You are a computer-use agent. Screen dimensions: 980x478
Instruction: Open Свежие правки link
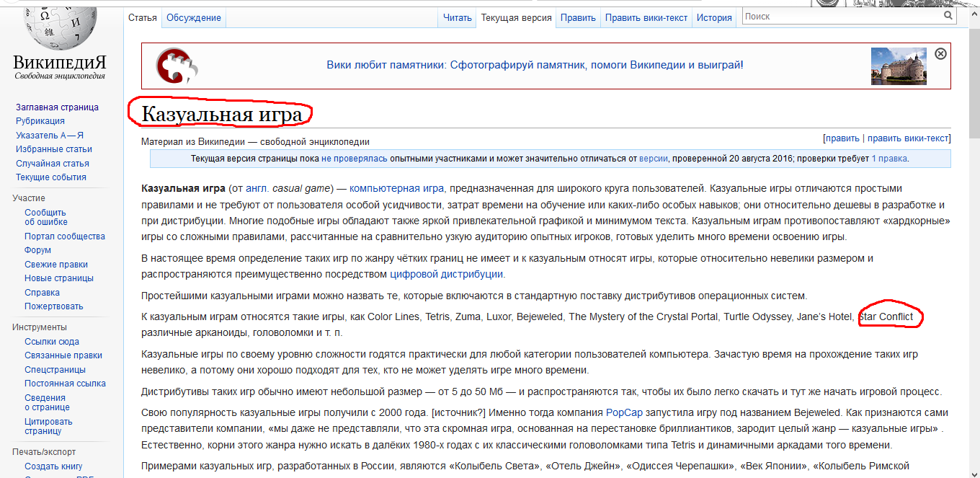click(56, 265)
